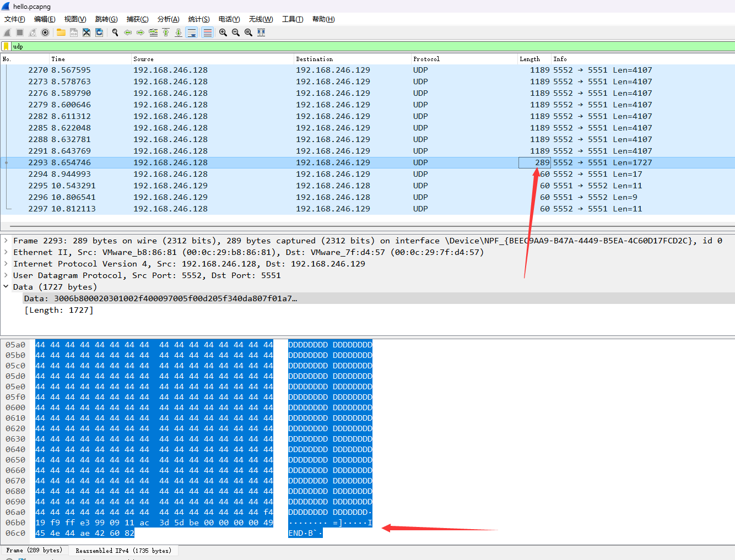735x560 pixels.
Task: Toggle auto-scroll during live capture
Action: (x=192, y=32)
